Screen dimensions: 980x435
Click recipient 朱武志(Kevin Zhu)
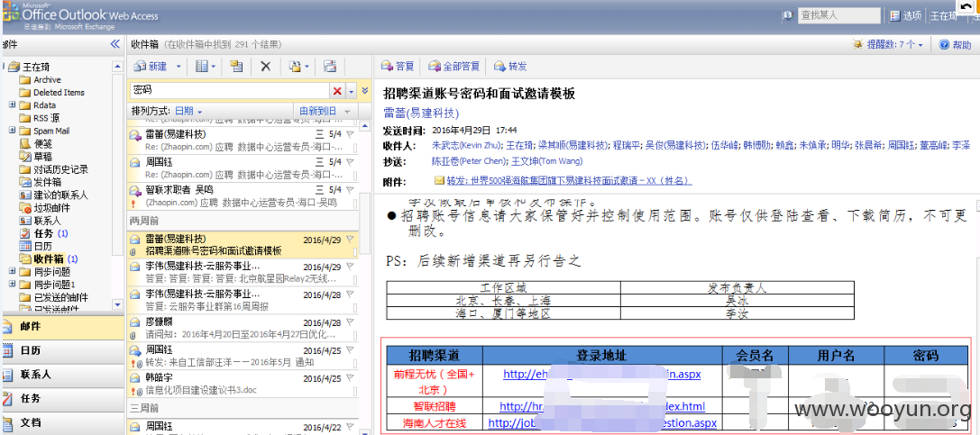point(465,145)
